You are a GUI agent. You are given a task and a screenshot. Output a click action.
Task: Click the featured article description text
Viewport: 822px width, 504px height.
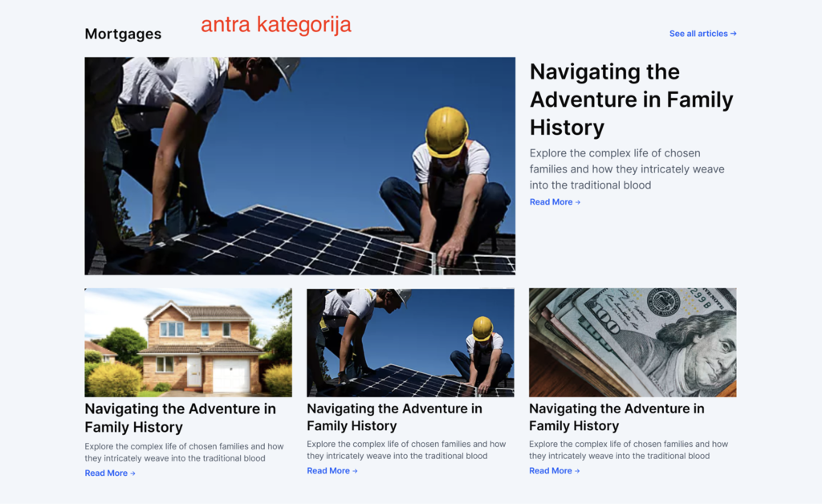pos(627,169)
